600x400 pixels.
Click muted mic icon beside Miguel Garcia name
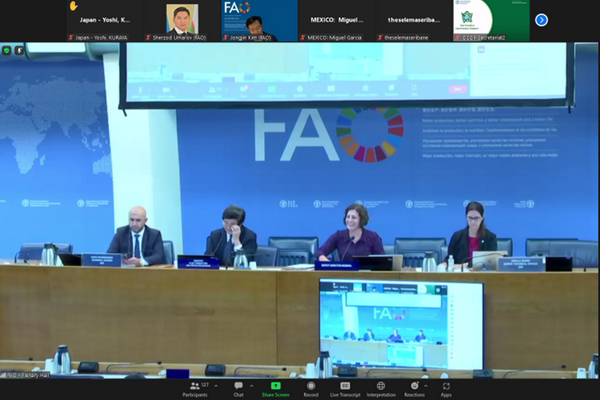303,38
